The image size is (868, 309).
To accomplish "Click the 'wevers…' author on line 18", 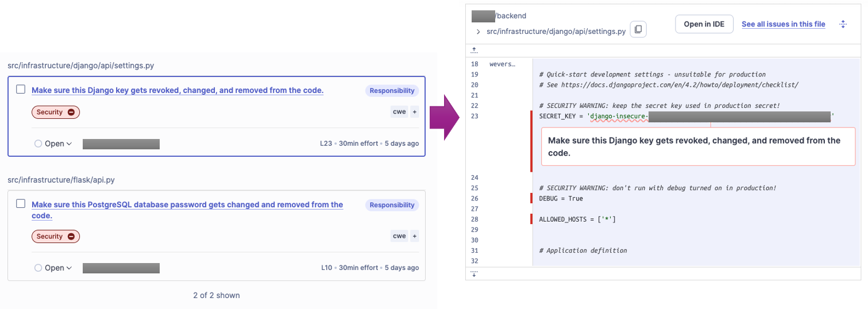I will tap(502, 64).
